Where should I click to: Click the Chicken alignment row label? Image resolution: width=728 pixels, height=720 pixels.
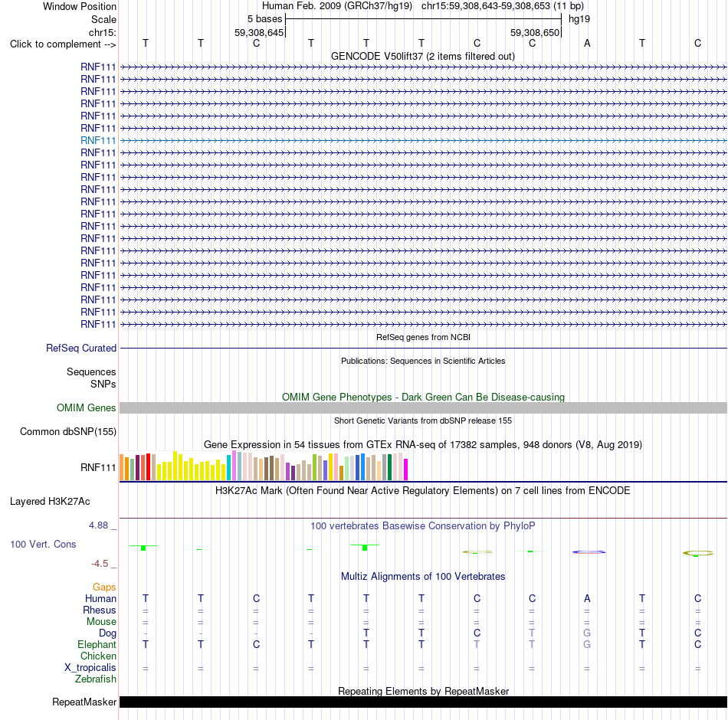pyautogui.click(x=98, y=656)
